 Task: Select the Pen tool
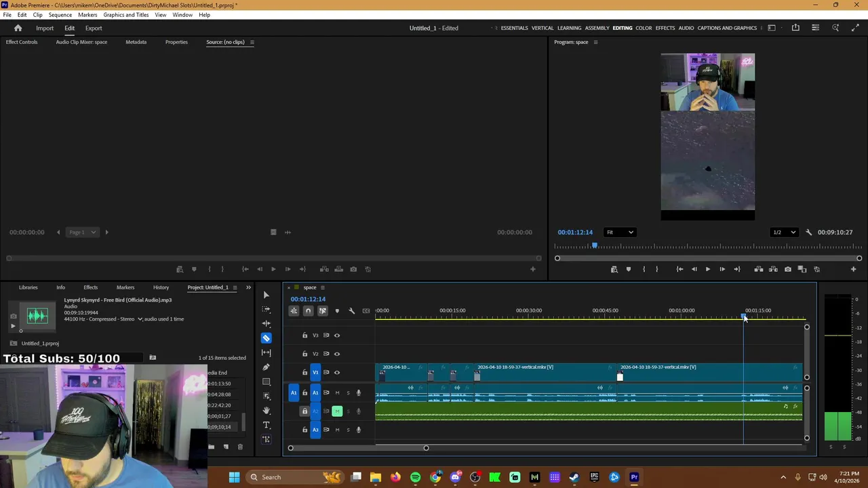coord(266,367)
